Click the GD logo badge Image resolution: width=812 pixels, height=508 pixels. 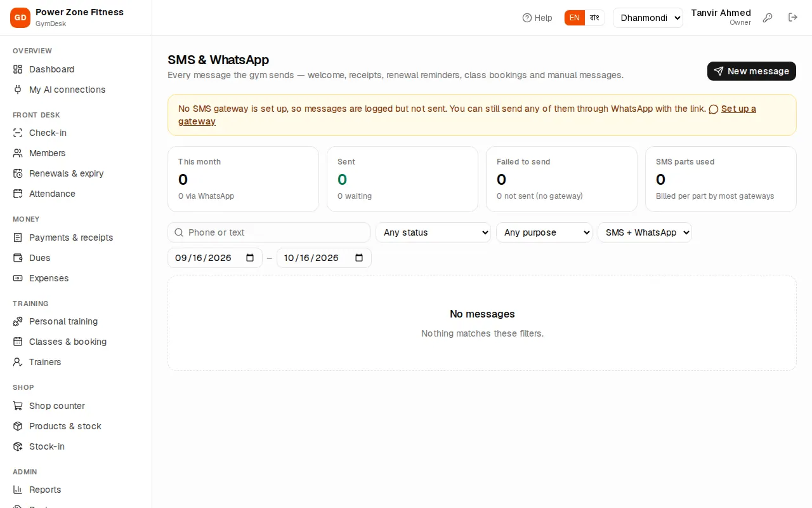click(x=20, y=18)
